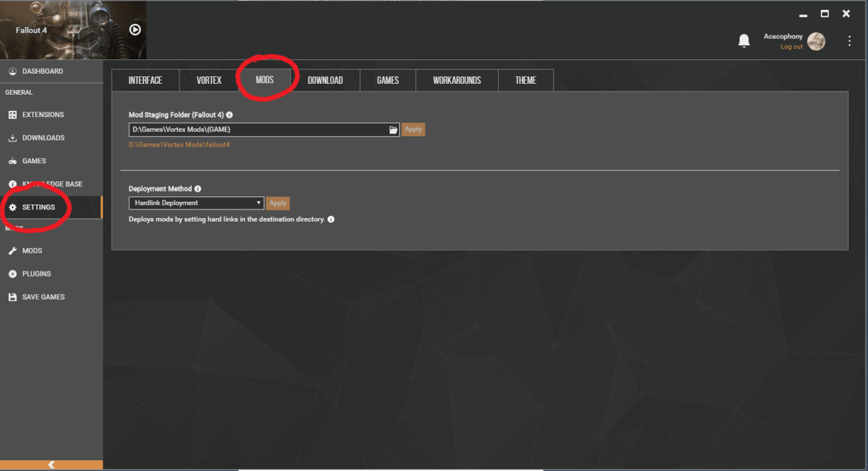Viewport: 868px width, 471px height.
Task: Play the Fallout 4 game via play button
Action: coord(134,30)
